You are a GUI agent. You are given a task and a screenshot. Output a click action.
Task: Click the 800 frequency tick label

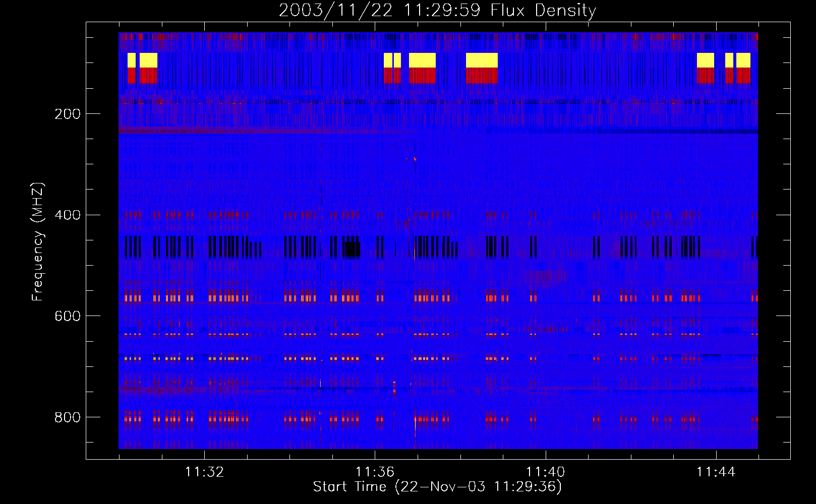click(x=68, y=417)
